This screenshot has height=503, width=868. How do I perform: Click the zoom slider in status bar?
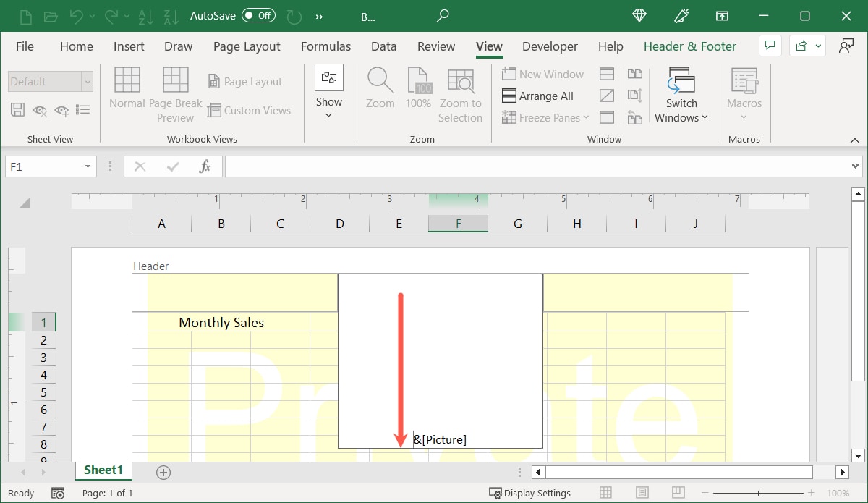point(757,493)
